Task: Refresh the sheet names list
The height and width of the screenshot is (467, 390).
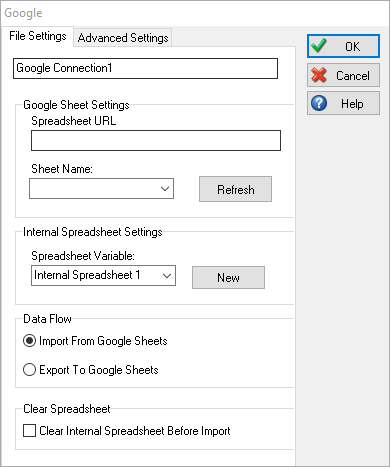Action: (235, 189)
